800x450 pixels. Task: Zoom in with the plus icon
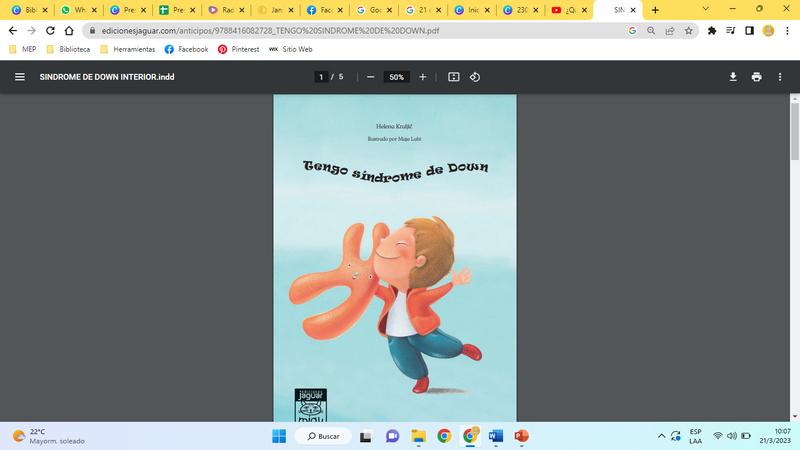(x=422, y=77)
